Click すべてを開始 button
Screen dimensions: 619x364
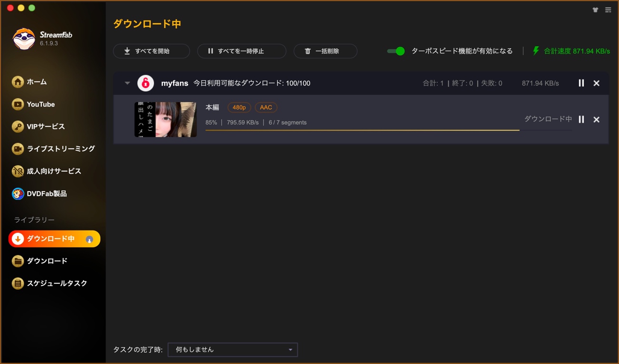pyautogui.click(x=151, y=51)
